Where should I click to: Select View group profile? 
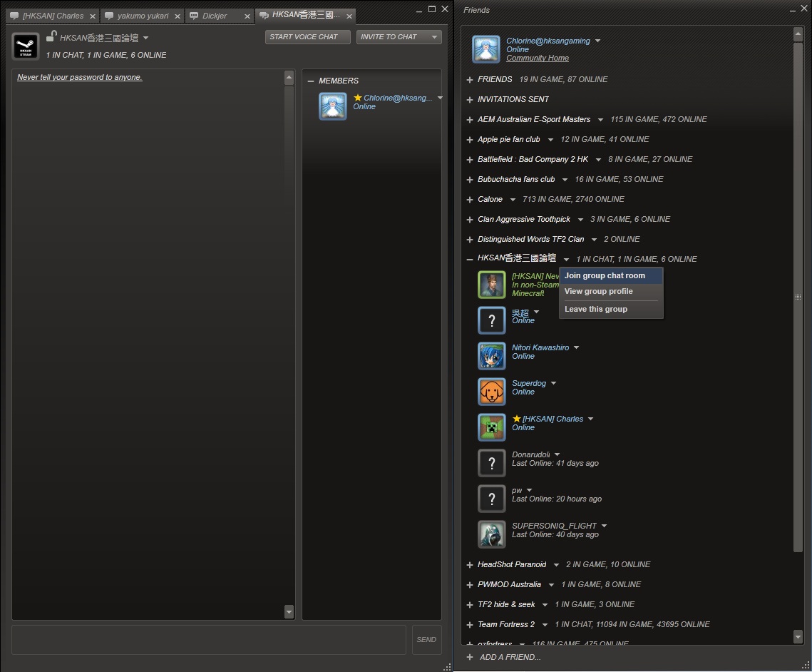(611, 291)
